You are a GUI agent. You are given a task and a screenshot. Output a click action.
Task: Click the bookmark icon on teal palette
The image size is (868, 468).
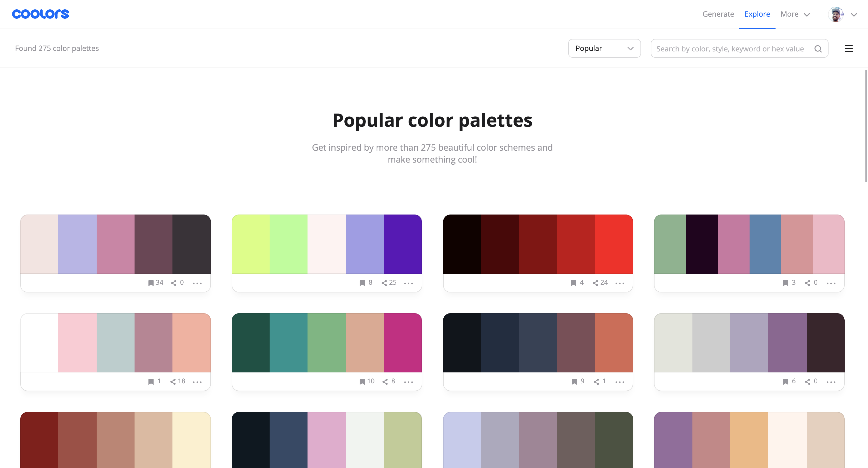click(x=362, y=381)
